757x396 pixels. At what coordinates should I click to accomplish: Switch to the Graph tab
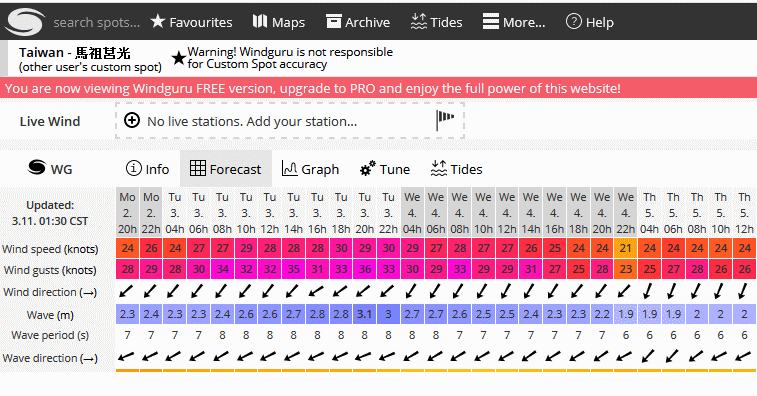pos(310,169)
